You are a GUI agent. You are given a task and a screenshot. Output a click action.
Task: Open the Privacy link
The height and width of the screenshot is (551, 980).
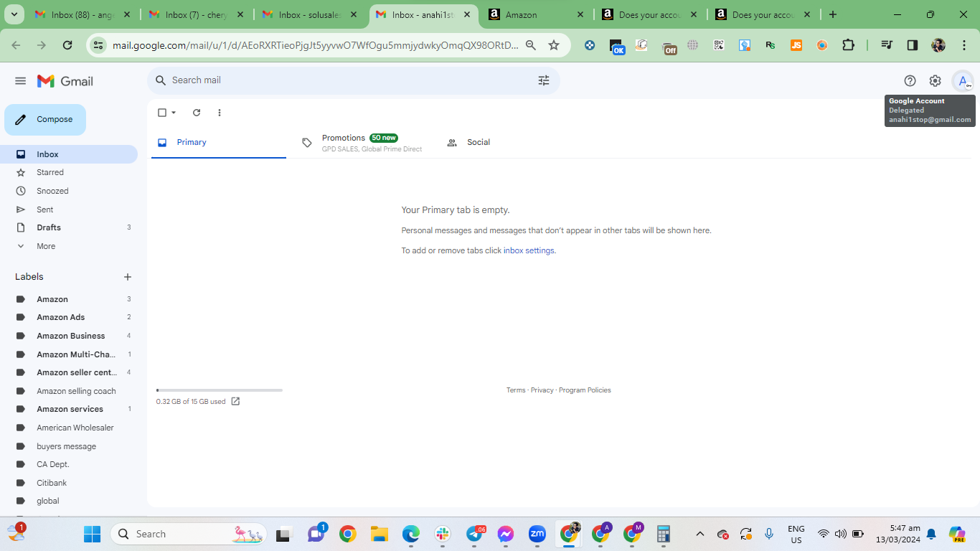(542, 390)
